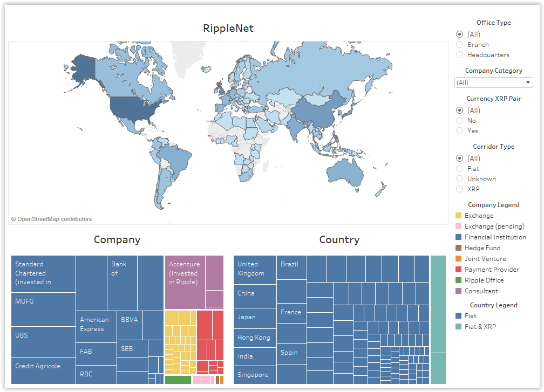Screen dimensions: 544x392
Task: Select the Branch office type option
Action: pyautogui.click(x=459, y=44)
